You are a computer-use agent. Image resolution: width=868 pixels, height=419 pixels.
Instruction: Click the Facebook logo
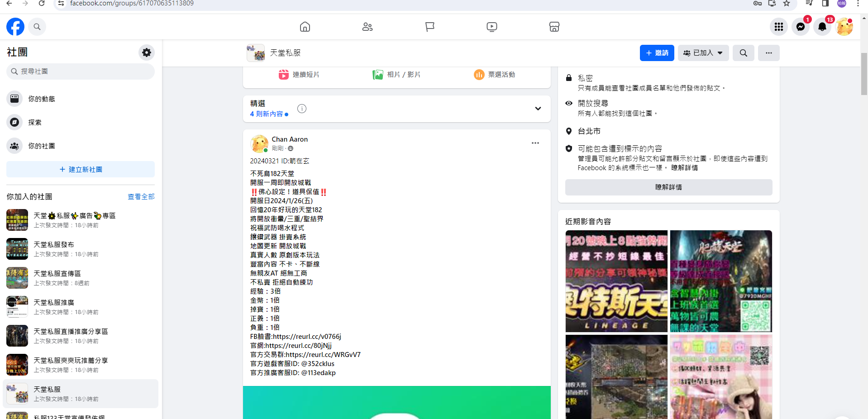pos(15,27)
